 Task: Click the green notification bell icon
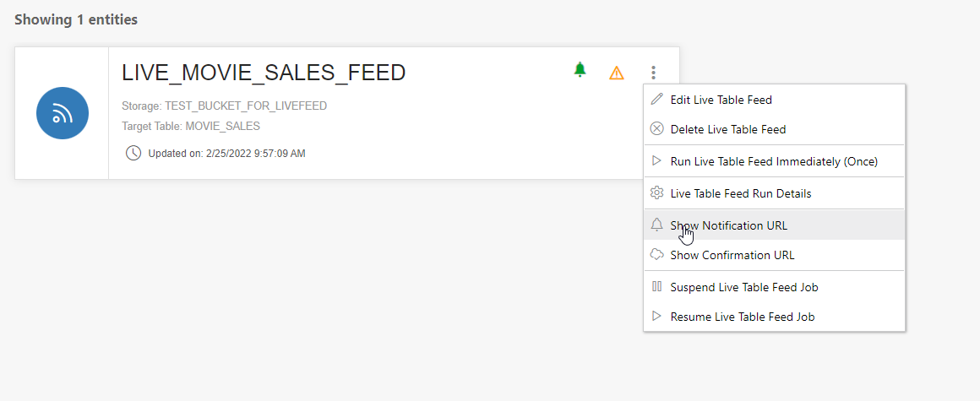pos(580,70)
